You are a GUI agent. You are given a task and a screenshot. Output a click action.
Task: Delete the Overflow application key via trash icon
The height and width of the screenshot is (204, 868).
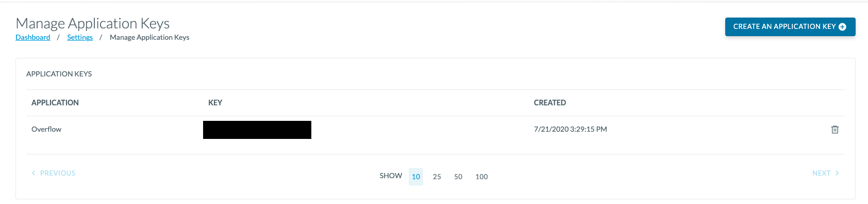point(834,130)
